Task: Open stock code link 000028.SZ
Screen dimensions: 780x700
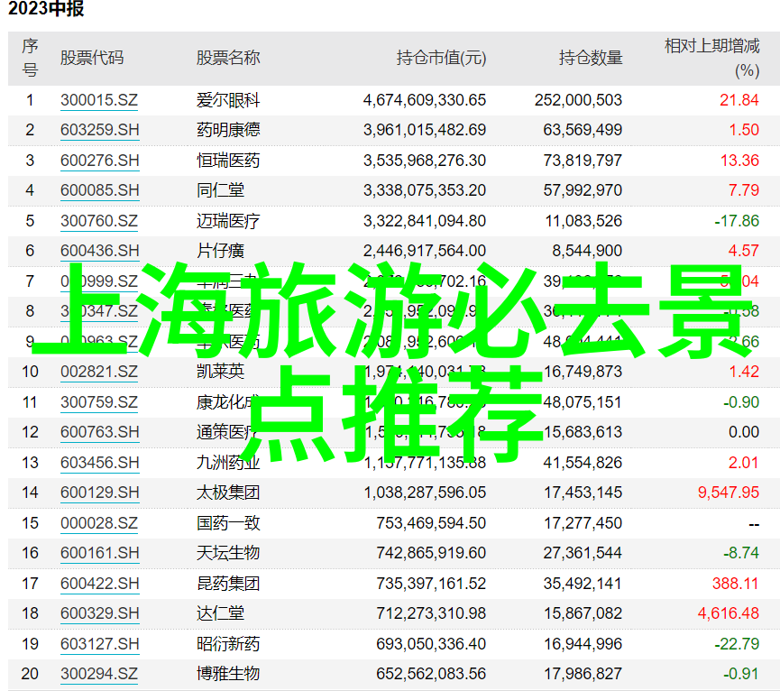Action: (x=99, y=523)
